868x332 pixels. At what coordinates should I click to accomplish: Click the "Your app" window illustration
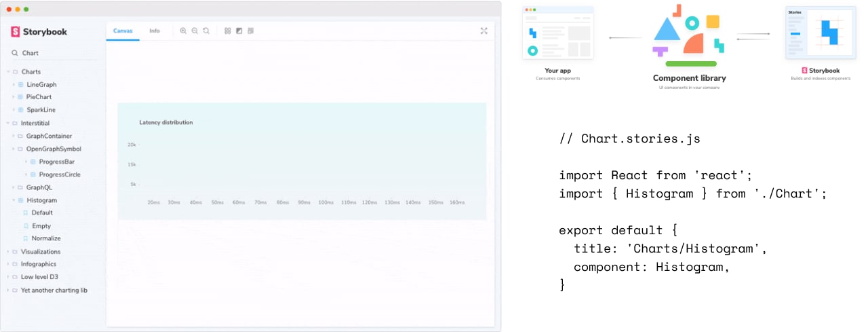coord(558,34)
